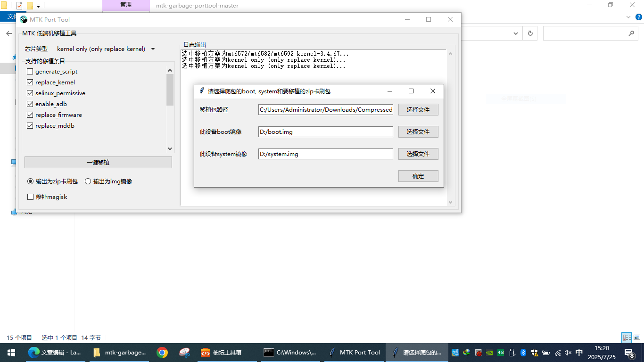Open the Windows Start menu
Image resolution: width=644 pixels, height=362 pixels.
(11, 353)
